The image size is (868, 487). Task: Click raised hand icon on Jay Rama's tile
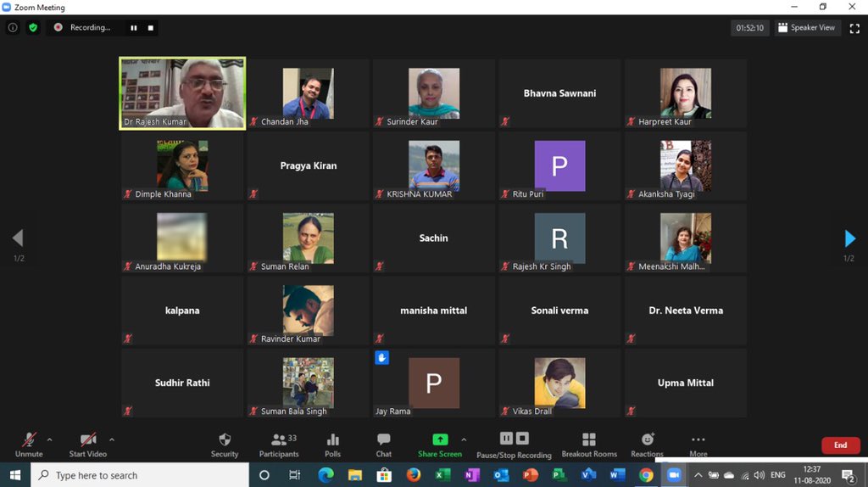point(382,357)
